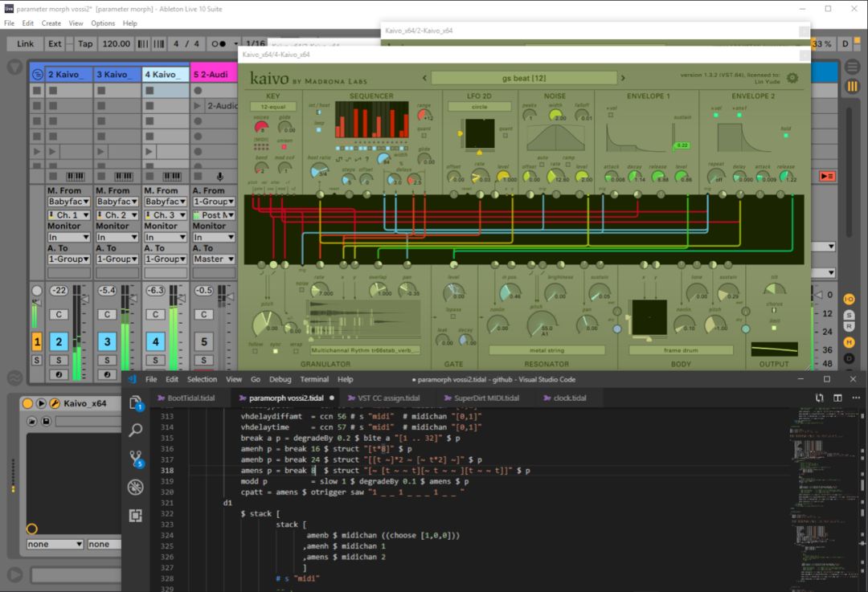Open VS Code Search magnifier icon

pos(136,430)
